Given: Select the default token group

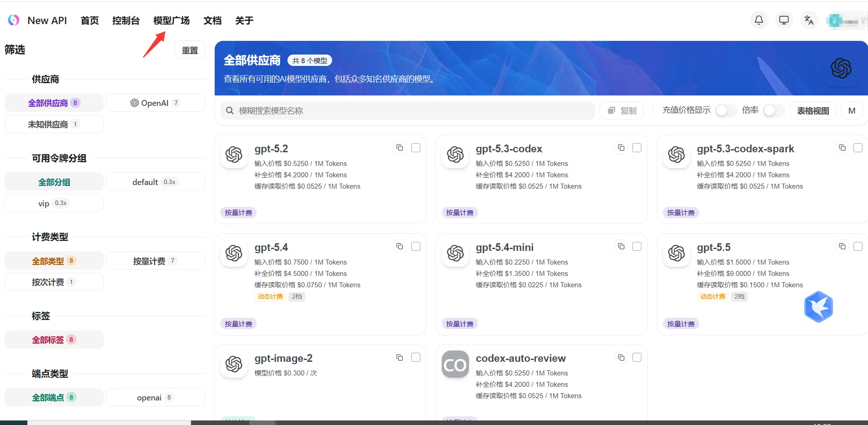Looking at the screenshot, I should [156, 182].
